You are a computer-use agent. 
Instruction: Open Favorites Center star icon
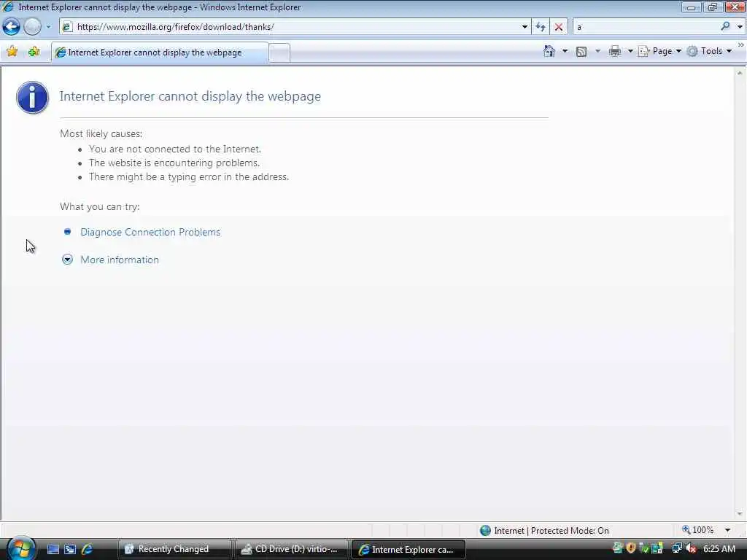coord(12,52)
